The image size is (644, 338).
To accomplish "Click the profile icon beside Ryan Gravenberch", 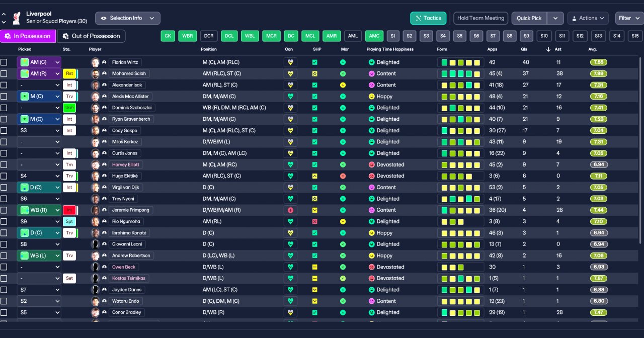I will (x=104, y=119).
